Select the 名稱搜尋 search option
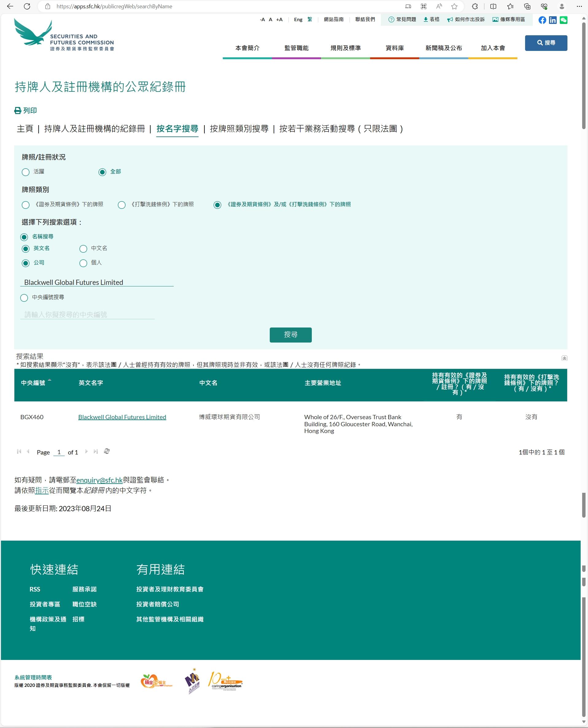The height and width of the screenshot is (728, 588). [24, 237]
